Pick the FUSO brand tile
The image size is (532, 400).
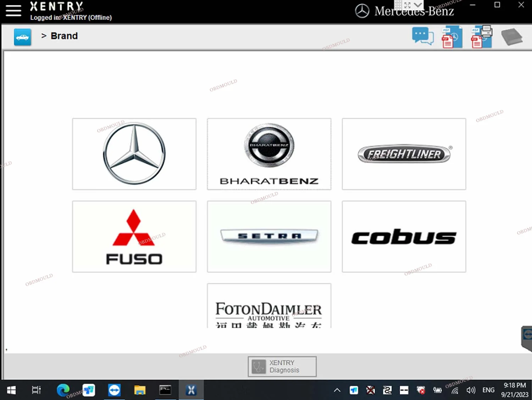coord(134,236)
